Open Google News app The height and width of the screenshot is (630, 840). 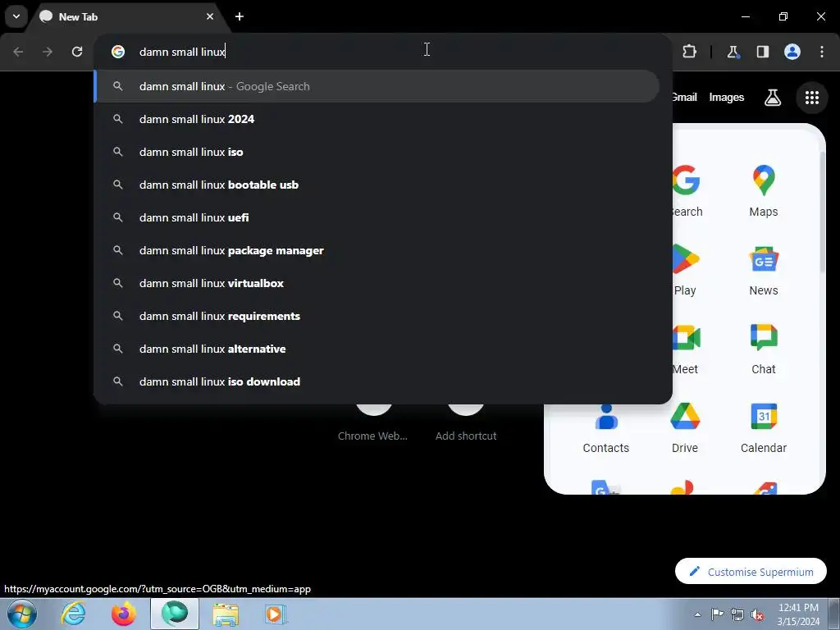[764, 270]
